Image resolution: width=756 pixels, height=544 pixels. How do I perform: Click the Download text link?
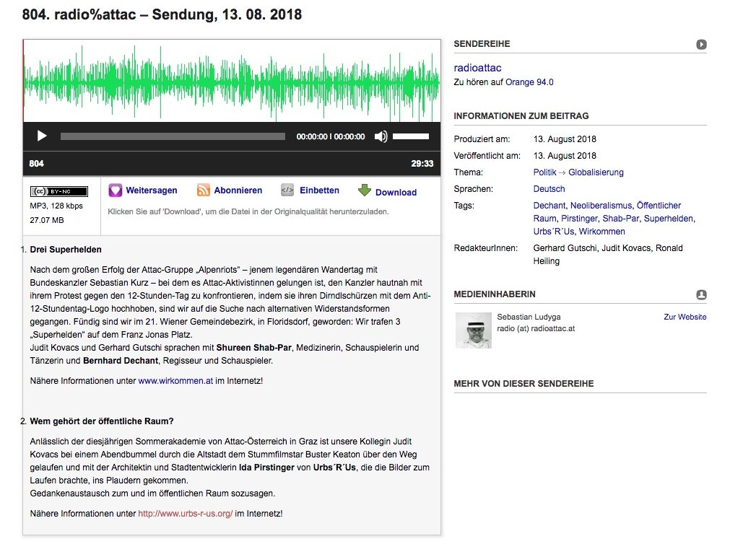point(396,192)
